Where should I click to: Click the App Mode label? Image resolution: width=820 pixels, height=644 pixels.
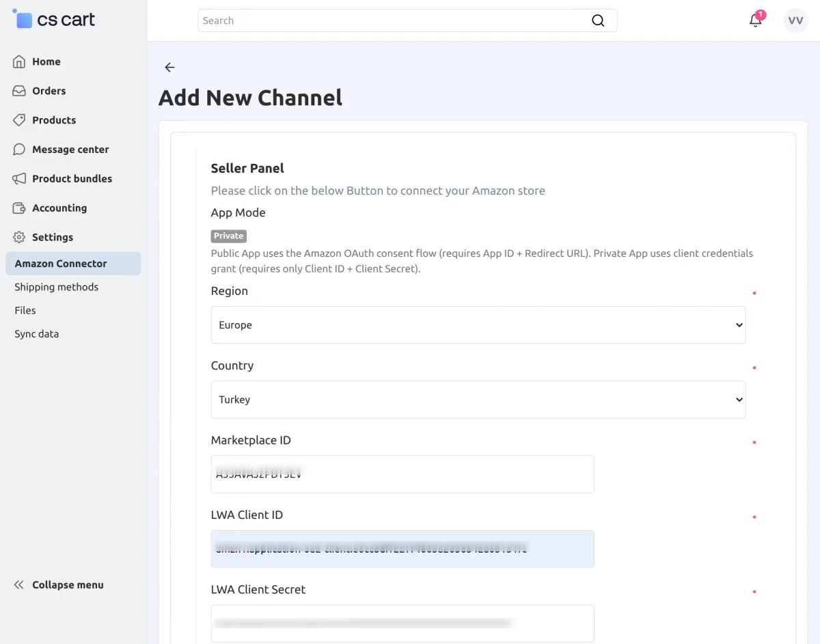pos(238,213)
